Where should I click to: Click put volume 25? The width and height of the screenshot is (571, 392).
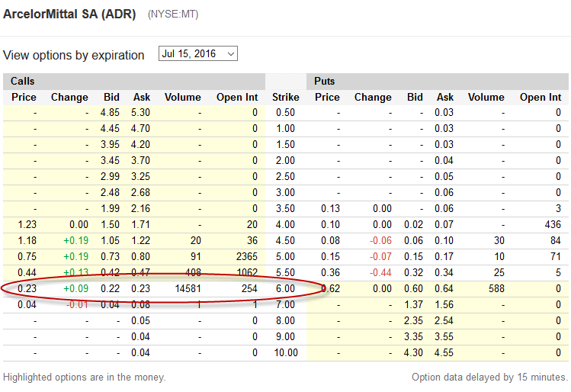point(499,273)
